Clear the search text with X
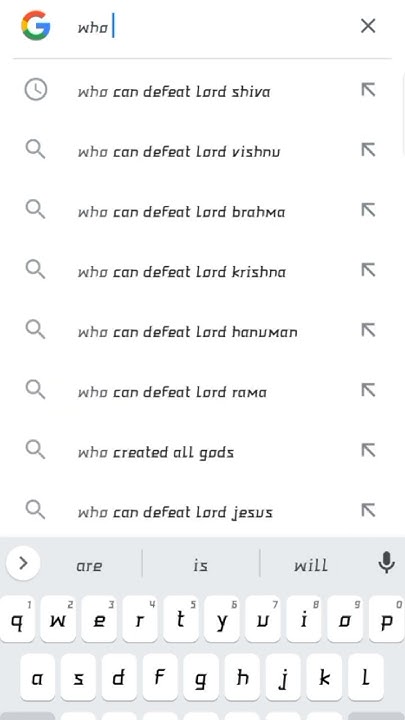Screen dimensions: 405x720 click(368, 26)
